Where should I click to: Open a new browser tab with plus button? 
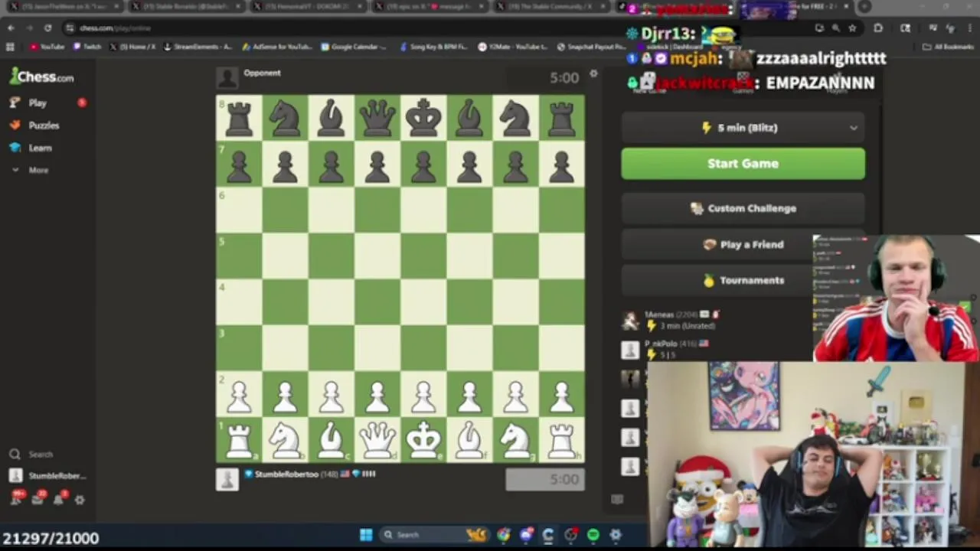tap(864, 7)
